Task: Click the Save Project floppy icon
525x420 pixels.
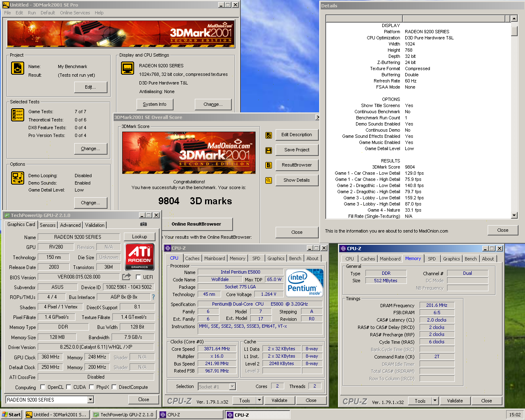Action: pos(269,150)
